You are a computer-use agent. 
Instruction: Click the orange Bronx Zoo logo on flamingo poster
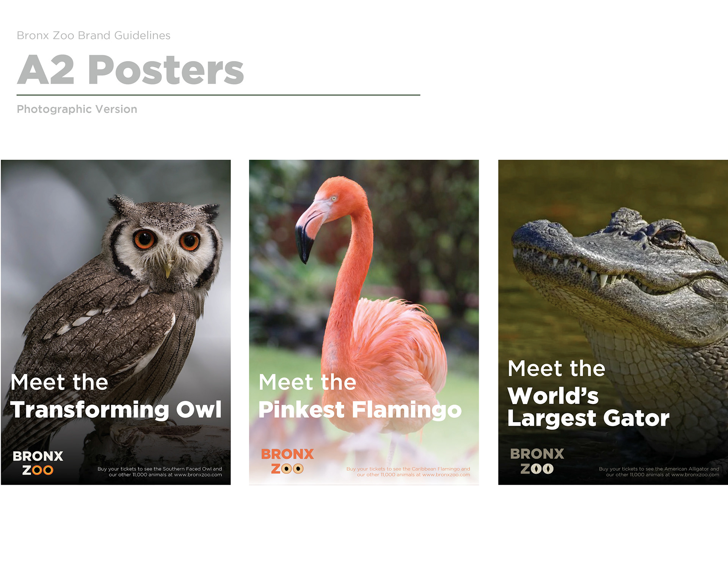tap(287, 461)
